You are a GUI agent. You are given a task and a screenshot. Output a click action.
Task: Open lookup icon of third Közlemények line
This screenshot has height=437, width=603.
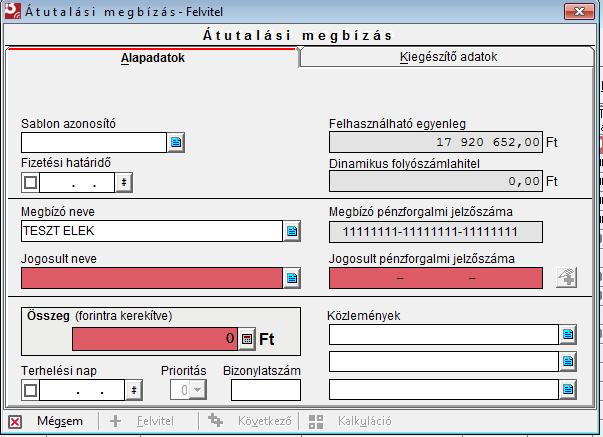click(568, 389)
